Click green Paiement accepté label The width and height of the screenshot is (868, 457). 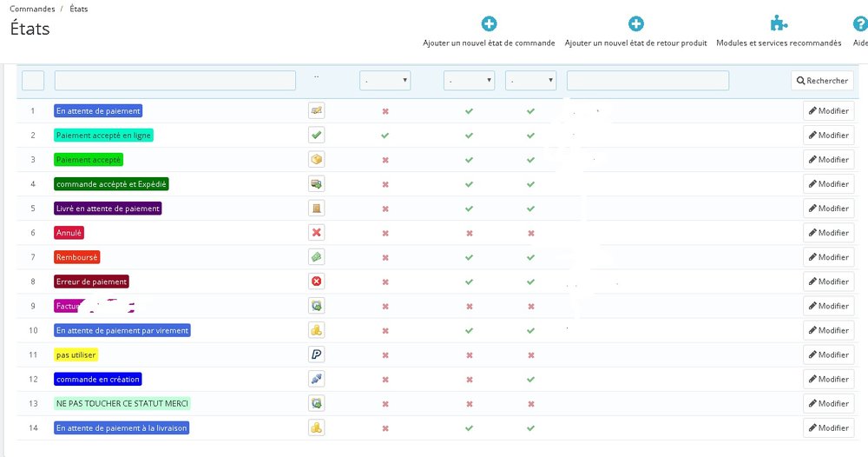(89, 160)
